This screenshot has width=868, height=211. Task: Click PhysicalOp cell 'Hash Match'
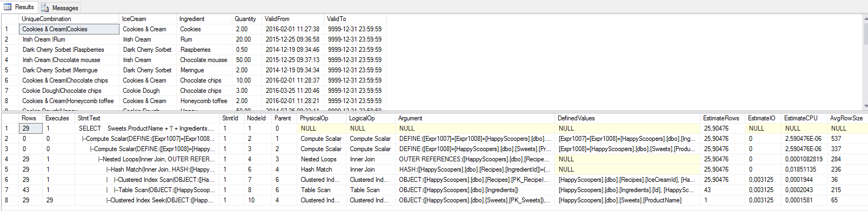pyautogui.click(x=322, y=169)
